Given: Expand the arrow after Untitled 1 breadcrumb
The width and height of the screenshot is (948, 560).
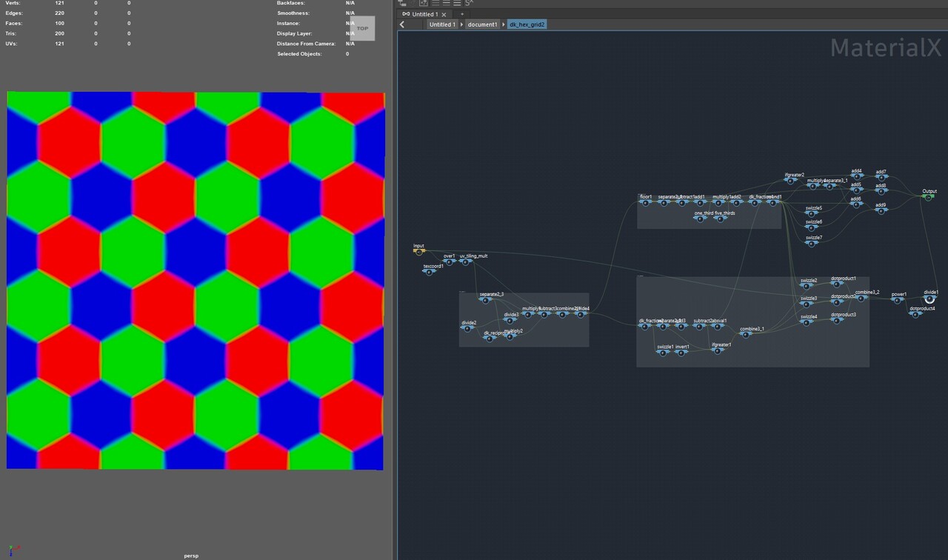Looking at the screenshot, I should point(461,24).
